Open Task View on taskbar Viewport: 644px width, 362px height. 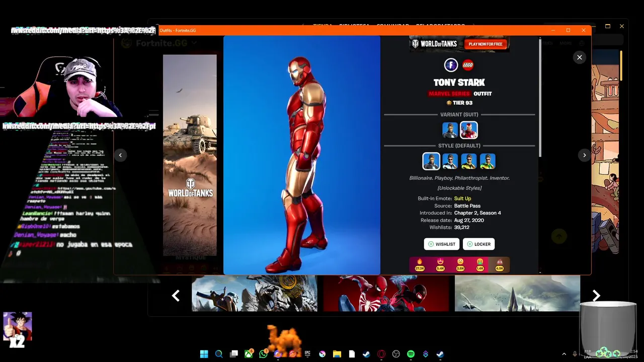234,354
